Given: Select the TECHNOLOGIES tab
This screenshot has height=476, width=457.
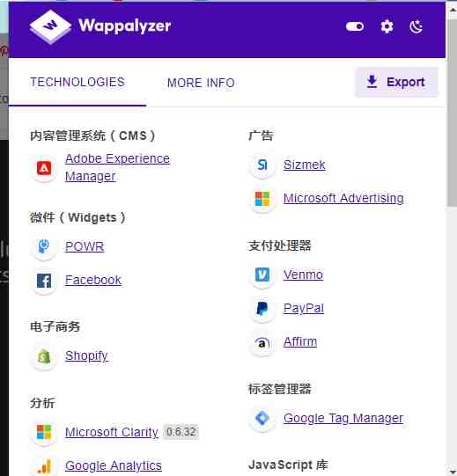Looking at the screenshot, I should point(77,83).
